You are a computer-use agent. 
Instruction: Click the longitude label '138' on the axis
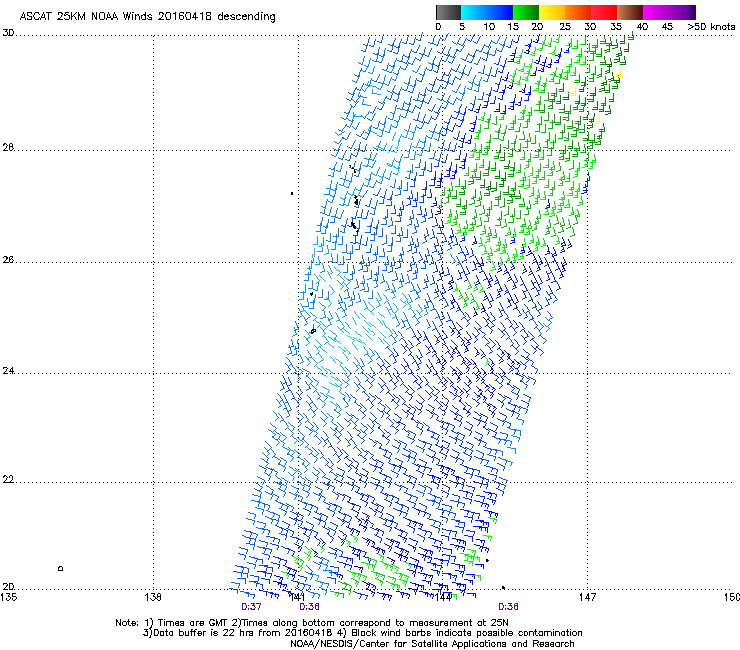pos(153,597)
